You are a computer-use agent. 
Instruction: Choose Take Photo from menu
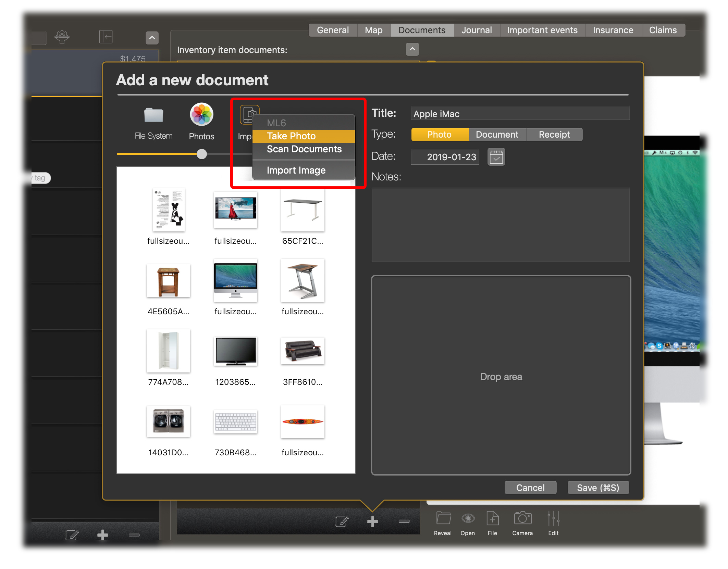tap(304, 136)
